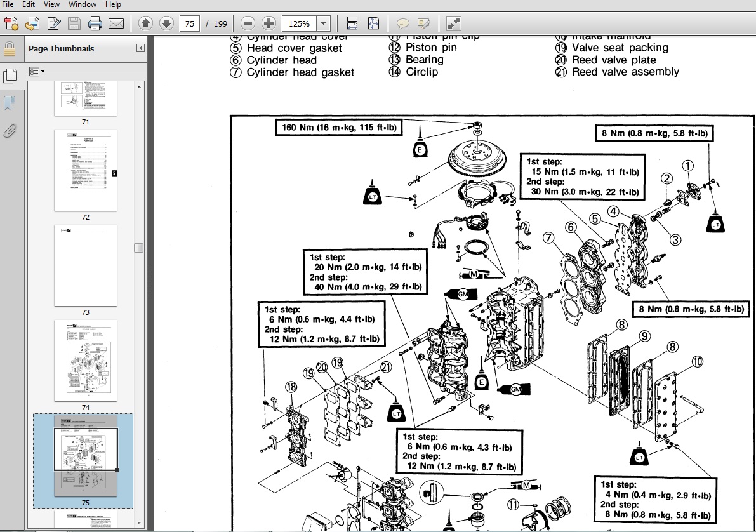Open the zoom percentage dropdown
Viewport: 756px width, 532px height.
coord(323,23)
